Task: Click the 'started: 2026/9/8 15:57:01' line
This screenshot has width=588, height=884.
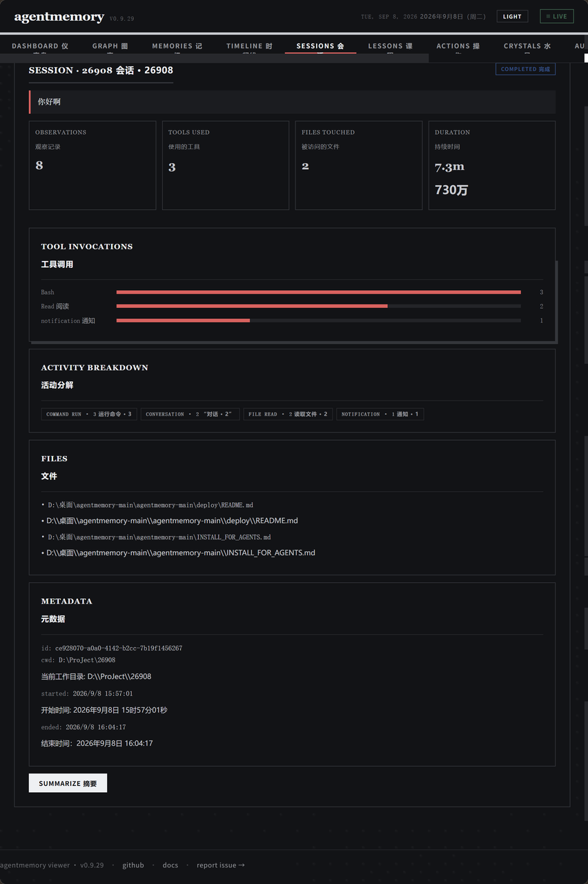Action: tap(87, 693)
